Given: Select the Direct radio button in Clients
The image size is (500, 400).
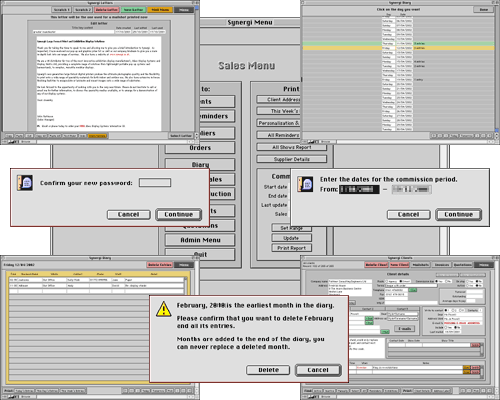Looking at the screenshot, I should pyautogui.click(x=400, y=281).
